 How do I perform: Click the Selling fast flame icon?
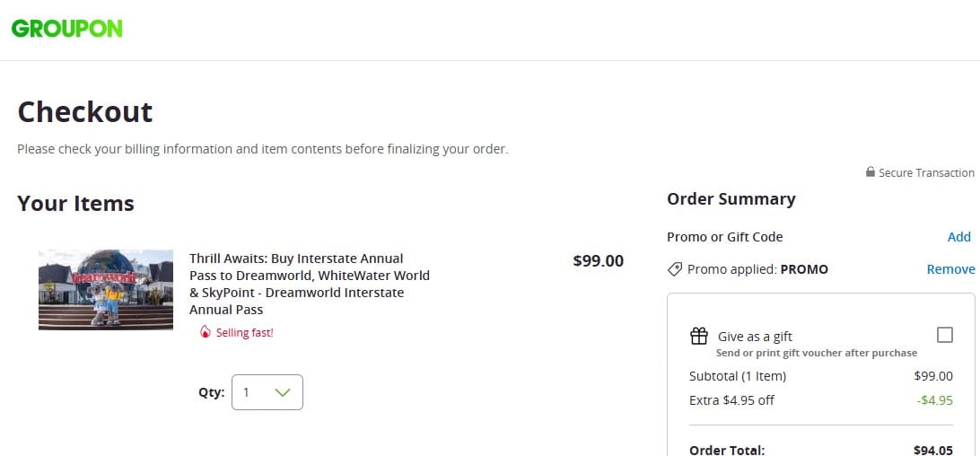point(206,332)
